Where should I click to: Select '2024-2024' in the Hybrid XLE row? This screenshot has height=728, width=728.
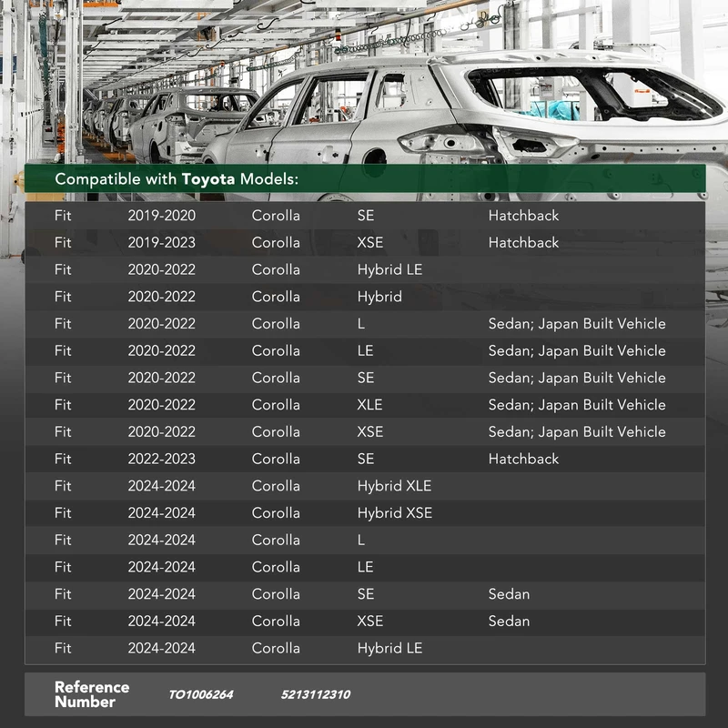[x=162, y=486]
